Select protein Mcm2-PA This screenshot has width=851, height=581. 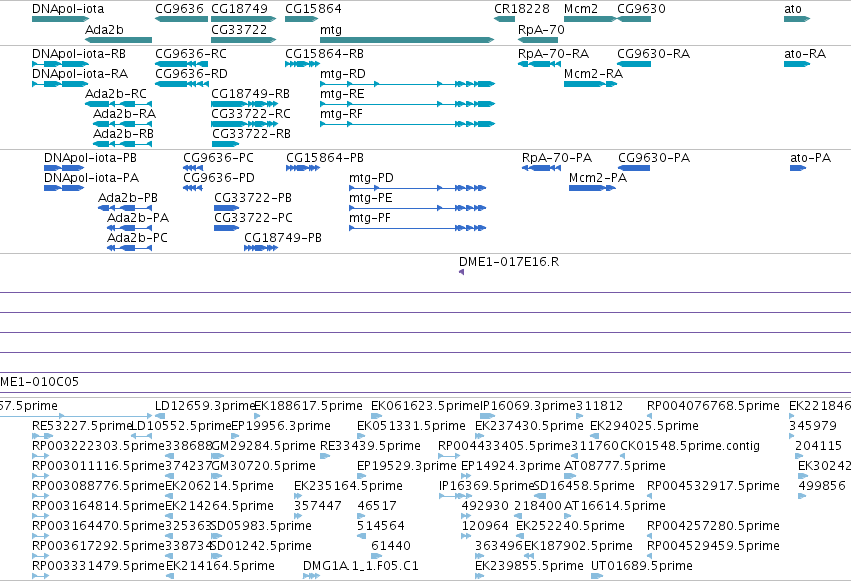(x=592, y=188)
